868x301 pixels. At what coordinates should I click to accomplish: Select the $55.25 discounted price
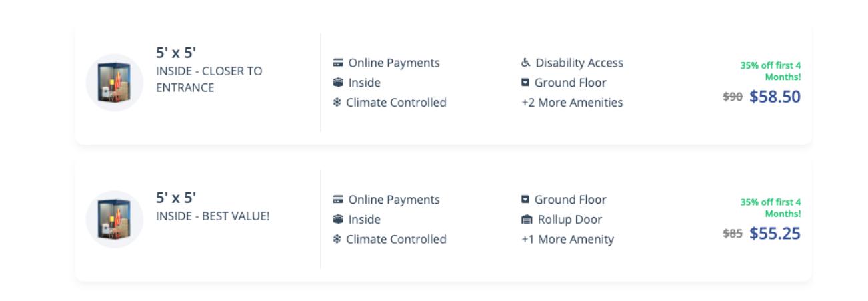point(775,234)
